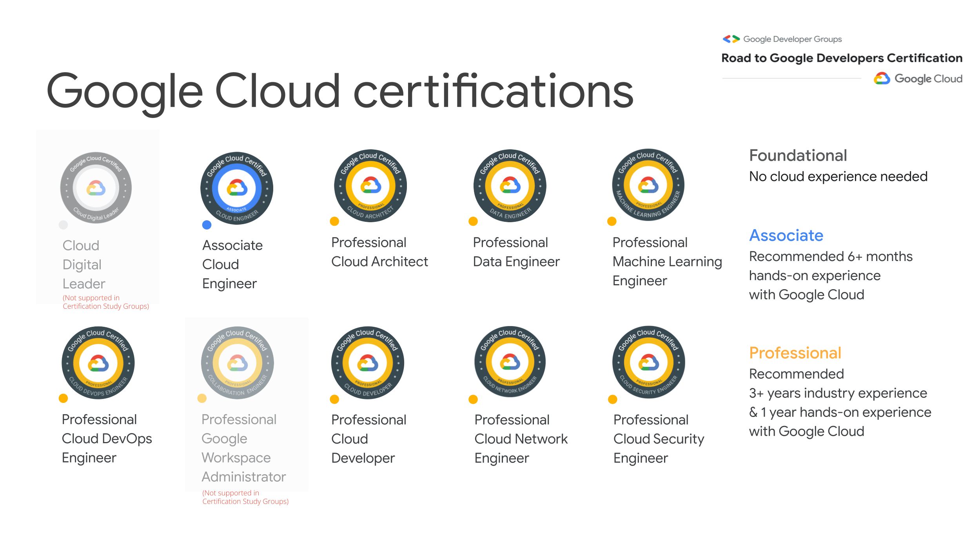Click 'Road to Google Developers Certification' heading

pos(842,58)
